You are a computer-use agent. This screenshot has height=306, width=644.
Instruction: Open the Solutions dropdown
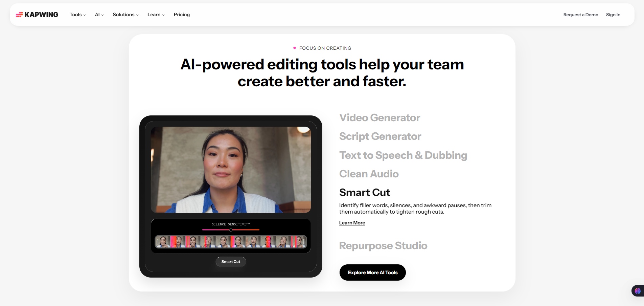pyautogui.click(x=126, y=15)
